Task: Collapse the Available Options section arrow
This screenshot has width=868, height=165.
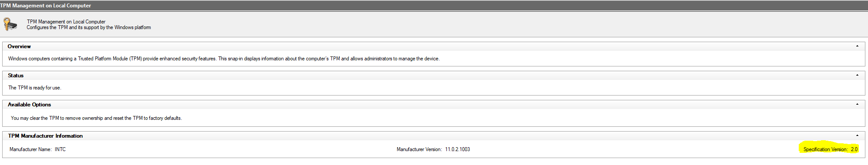Action: tap(857, 104)
